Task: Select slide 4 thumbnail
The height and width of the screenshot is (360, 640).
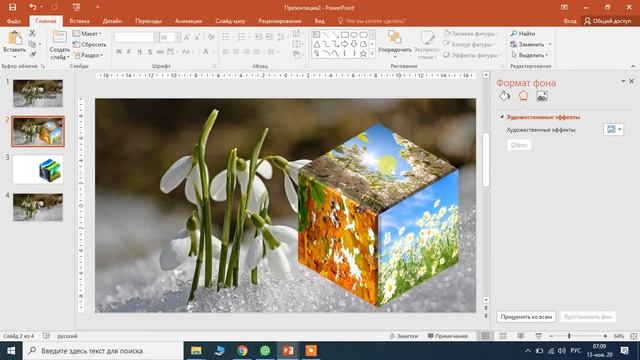Action: [38, 207]
